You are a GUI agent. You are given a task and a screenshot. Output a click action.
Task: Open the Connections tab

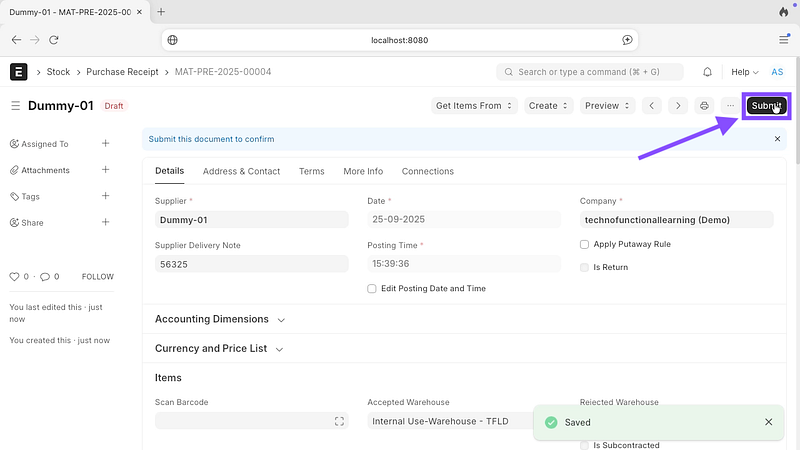427,171
